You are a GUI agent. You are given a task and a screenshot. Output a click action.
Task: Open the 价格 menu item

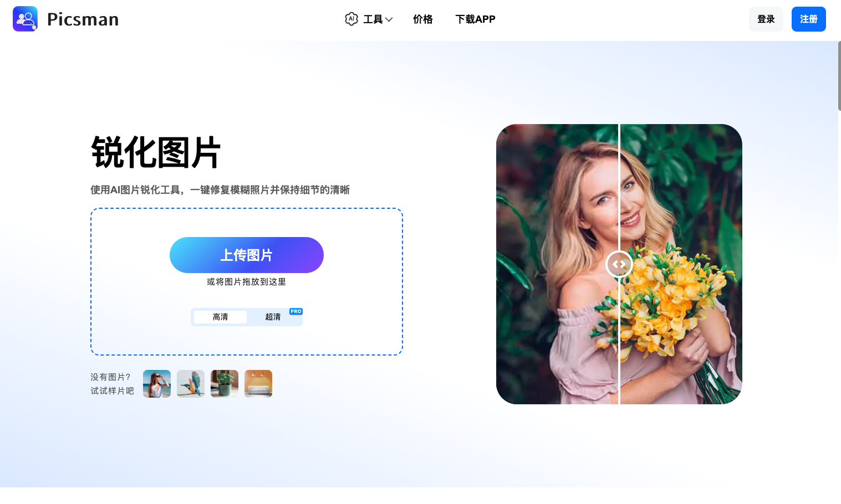[x=422, y=19]
